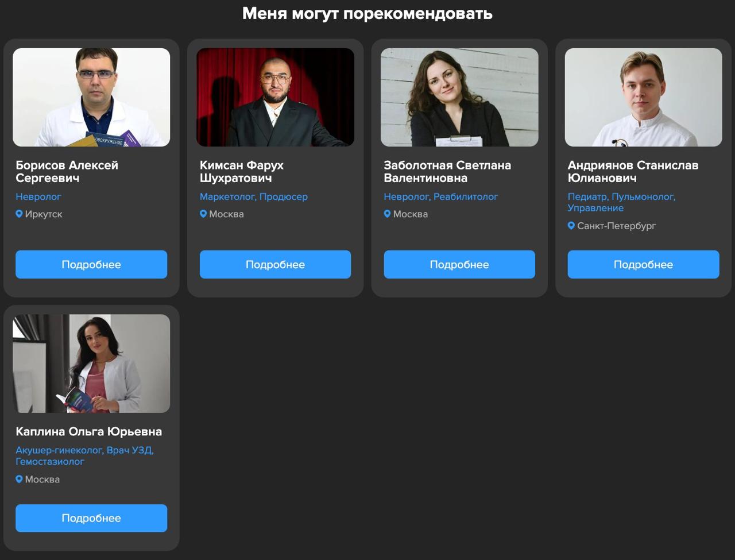Open the photo of Андриянов Станислав Юлианович

(643, 97)
